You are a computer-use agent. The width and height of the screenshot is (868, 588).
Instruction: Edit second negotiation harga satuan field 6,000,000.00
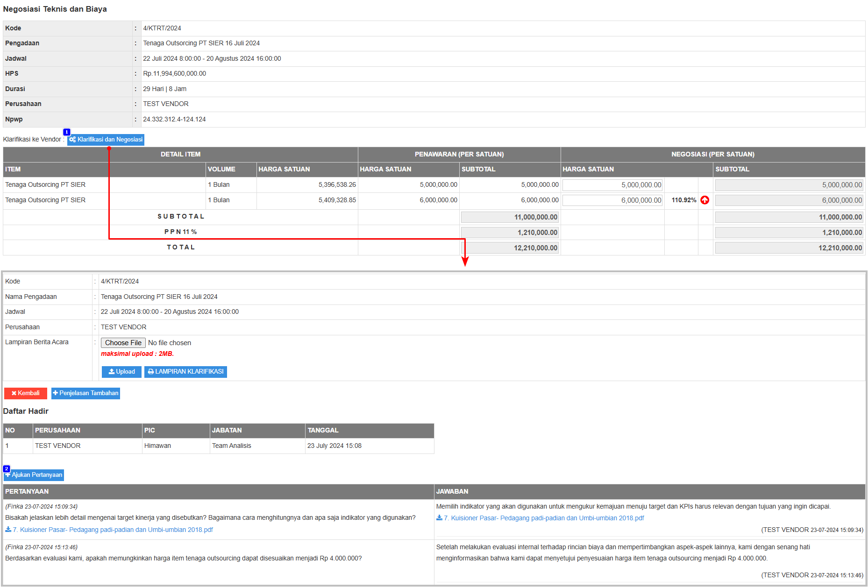(612, 200)
